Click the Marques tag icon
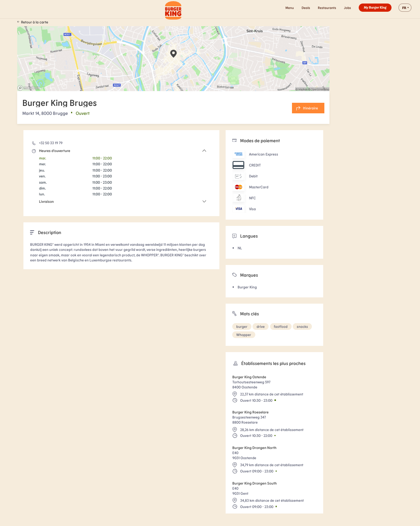Screen dimensions: 420x526 234,275
